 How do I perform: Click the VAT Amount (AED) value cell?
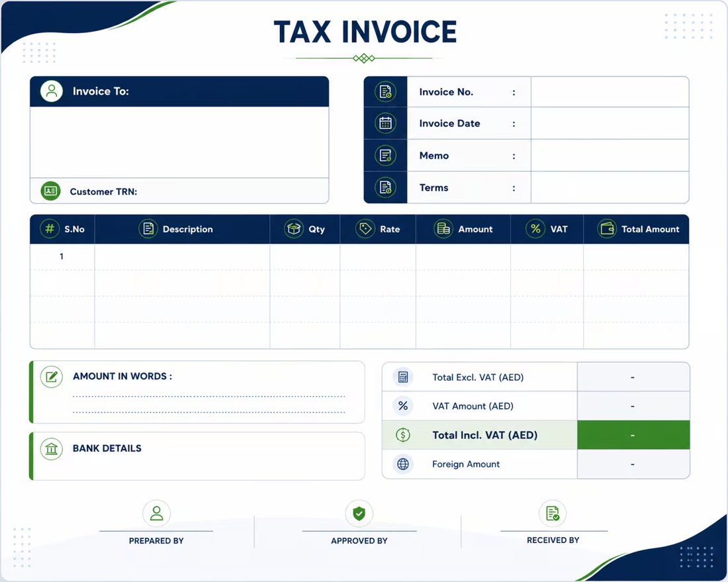pyautogui.click(x=633, y=406)
